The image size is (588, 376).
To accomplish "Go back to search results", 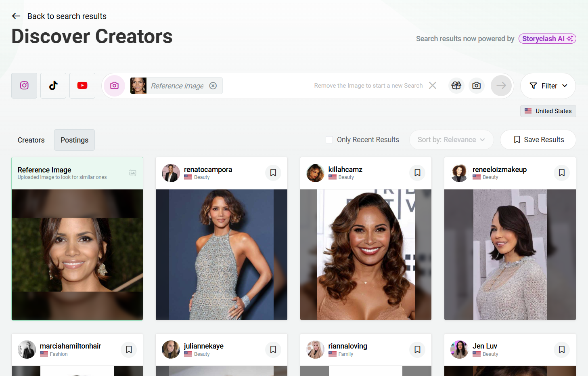I will 59,16.
